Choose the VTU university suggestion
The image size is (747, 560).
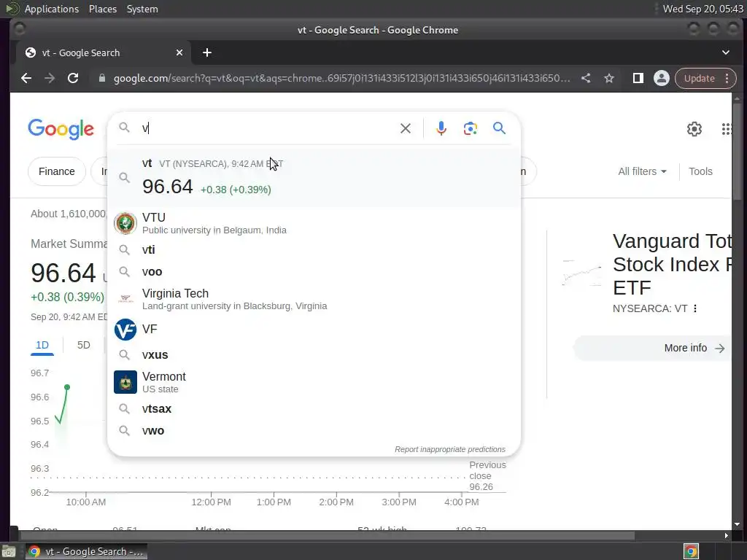[x=314, y=223]
